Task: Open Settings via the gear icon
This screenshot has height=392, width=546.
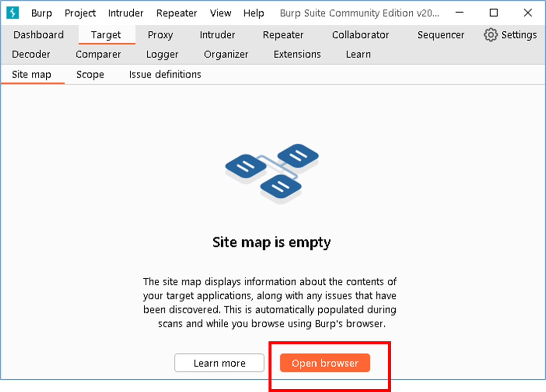Action: (491, 35)
